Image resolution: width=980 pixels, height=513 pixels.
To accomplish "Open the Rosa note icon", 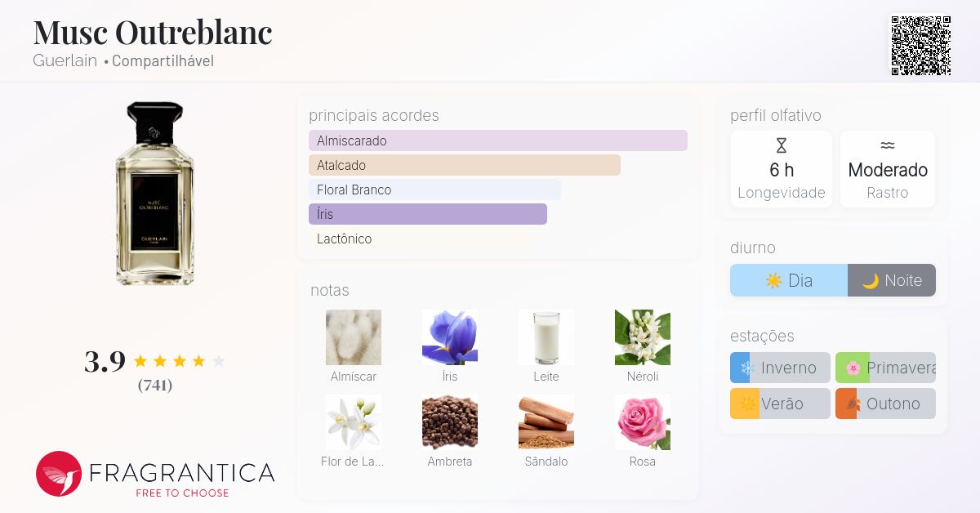I will pyautogui.click(x=642, y=422).
